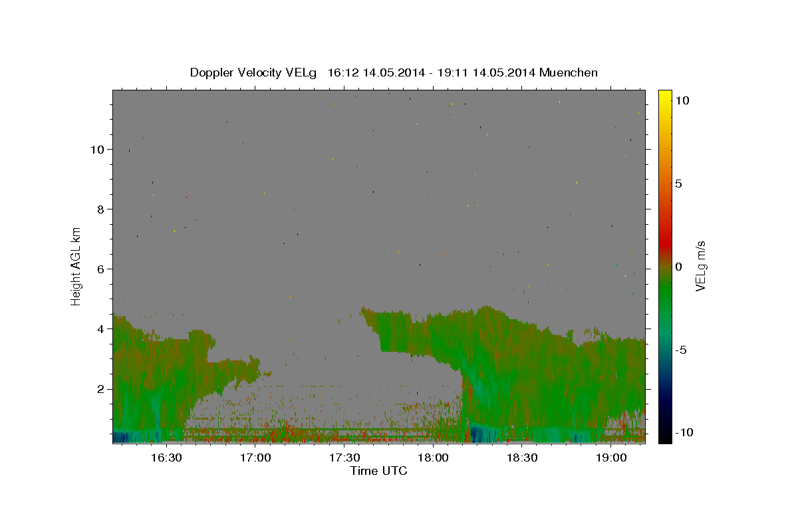Click the date range '16:12 14.05.2014 - 19:11 14.05.2014'
The width and height of the screenshot is (798, 532).
tap(432, 72)
